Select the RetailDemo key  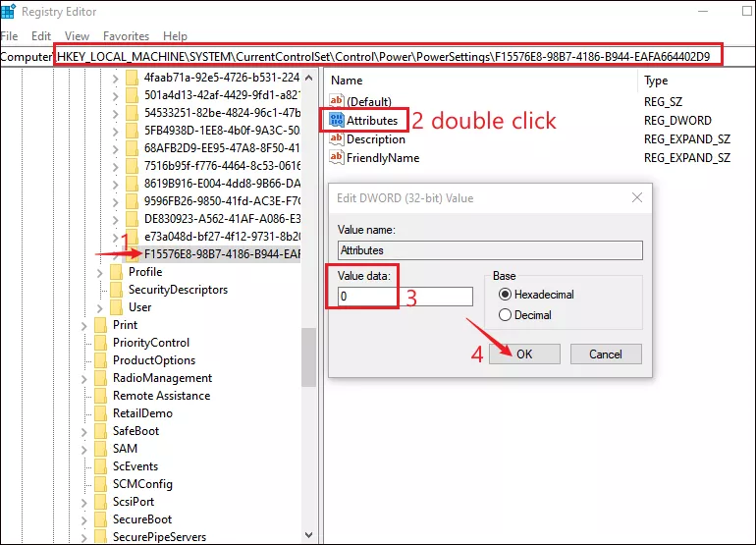[142, 413]
